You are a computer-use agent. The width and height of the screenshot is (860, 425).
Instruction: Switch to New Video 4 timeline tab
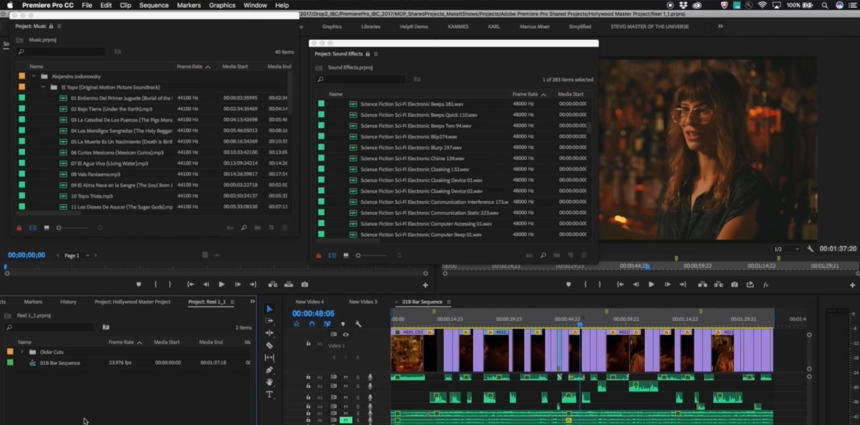(x=309, y=302)
